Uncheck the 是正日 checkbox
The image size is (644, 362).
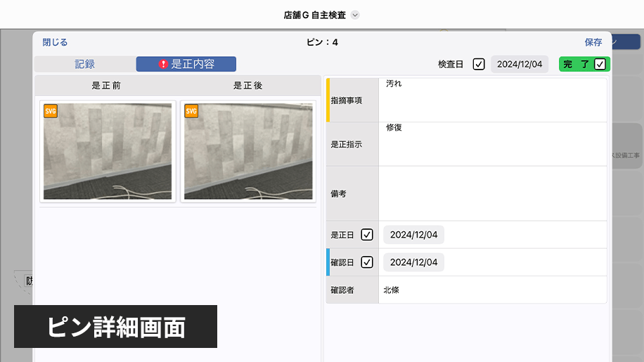(367, 235)
